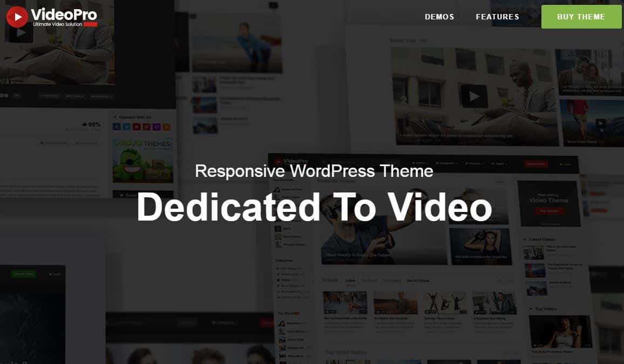Click the 'Dedicated To Video' headline

(x=314, y=207)
